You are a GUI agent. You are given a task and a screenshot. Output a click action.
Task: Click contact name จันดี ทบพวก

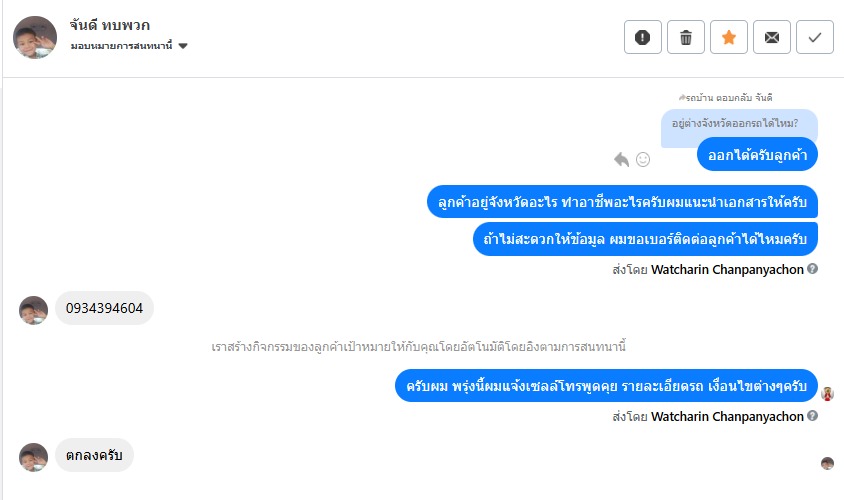click(x=110, y=25)
